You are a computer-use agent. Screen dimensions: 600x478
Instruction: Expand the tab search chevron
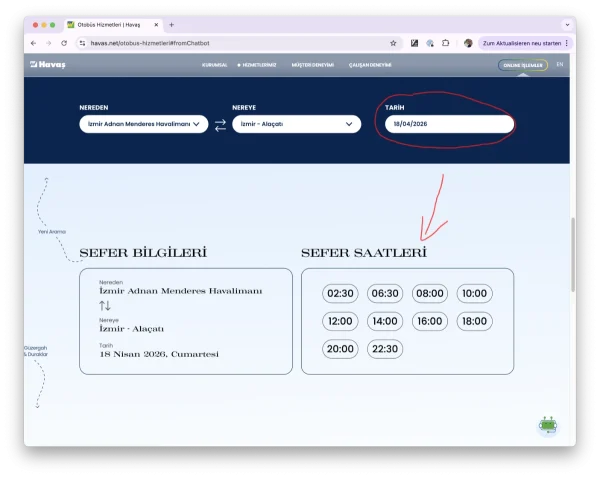pos(567,25)
